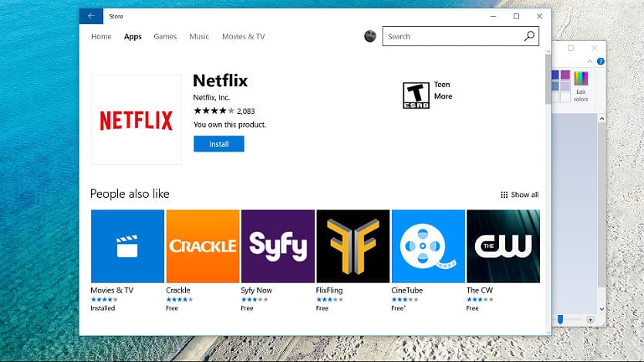
Task: Click into the Search box
Action: coord(451,36)
